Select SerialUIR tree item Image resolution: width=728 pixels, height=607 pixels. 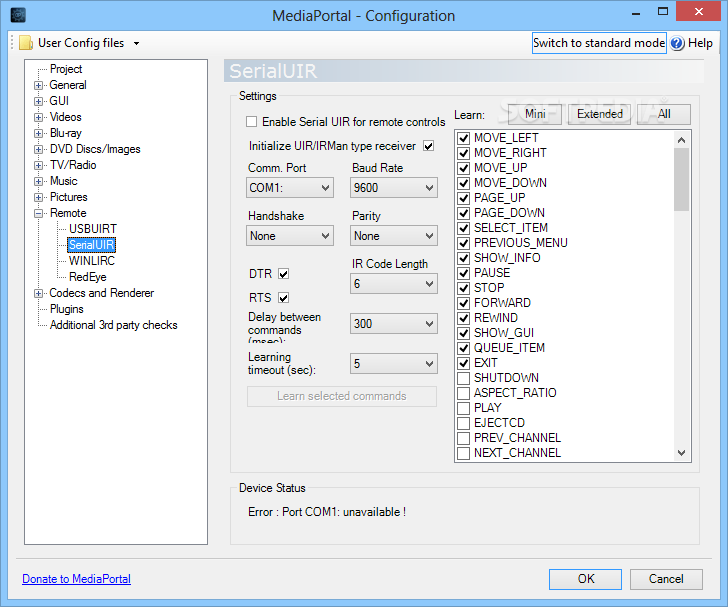coord(91,245)
